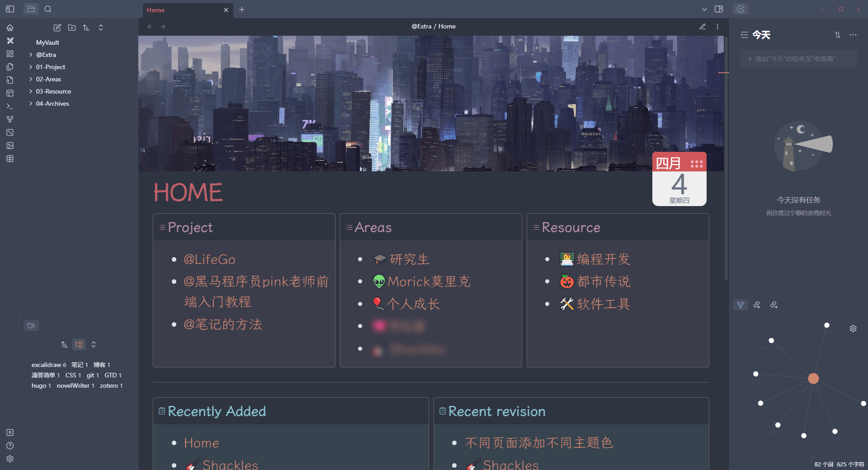Click the pencil edit icon in note header
This screenshot has height=470, width=868.
click(x=703, y=27)
